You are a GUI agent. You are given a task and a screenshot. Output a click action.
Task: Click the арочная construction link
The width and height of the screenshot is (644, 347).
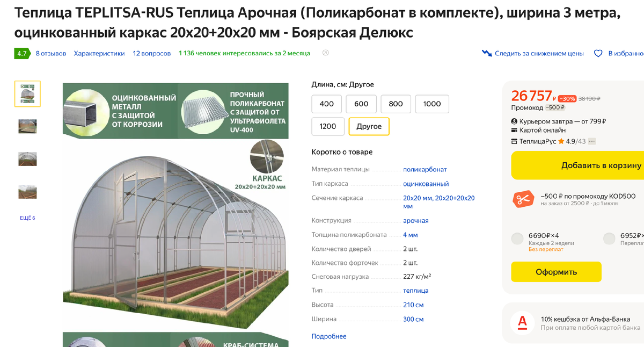[416, 221]
